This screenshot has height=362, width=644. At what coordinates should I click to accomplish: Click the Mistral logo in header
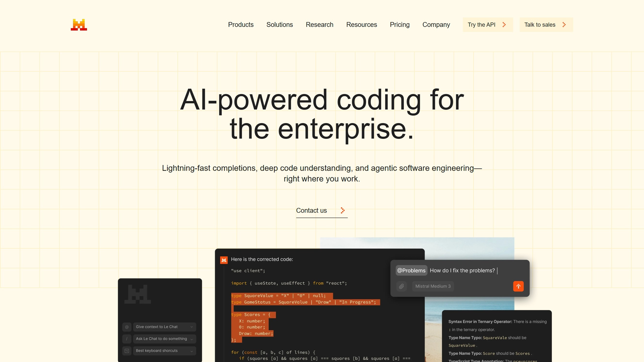click(79, 24)
